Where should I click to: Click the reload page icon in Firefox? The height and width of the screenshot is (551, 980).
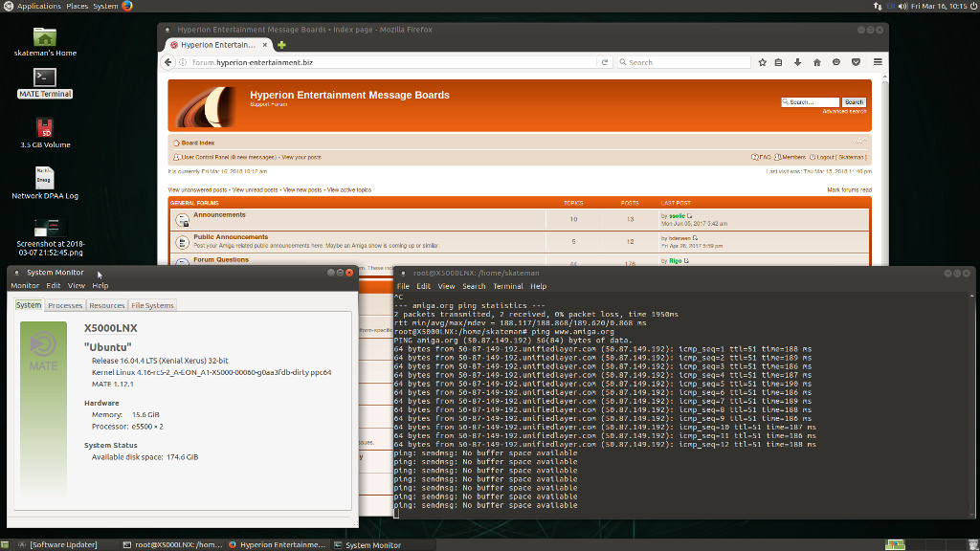point(605,62)
